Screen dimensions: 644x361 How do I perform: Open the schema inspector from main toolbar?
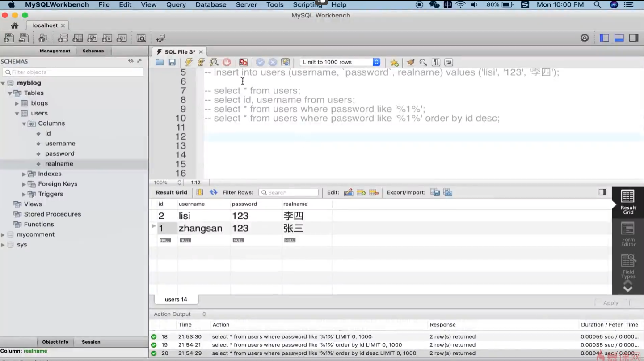pos(43,38)
